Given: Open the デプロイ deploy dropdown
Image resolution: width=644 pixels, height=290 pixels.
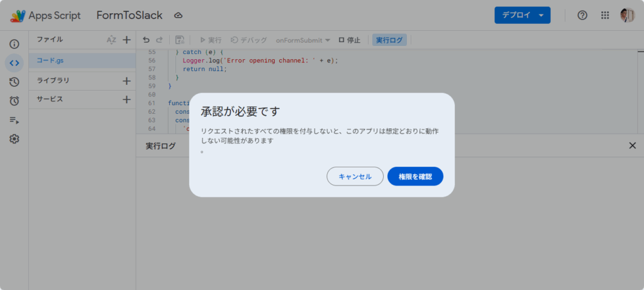Looking at the screenshot, I should (523, 15).
